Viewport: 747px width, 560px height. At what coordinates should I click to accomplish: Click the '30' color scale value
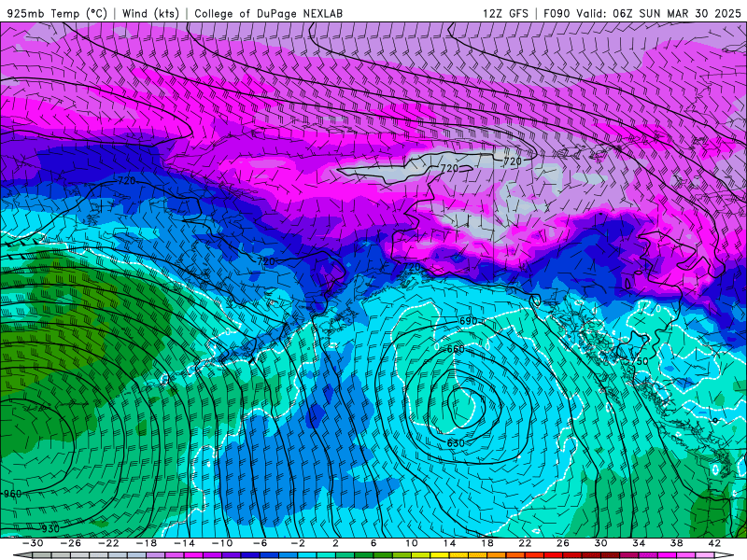(600, 543)
